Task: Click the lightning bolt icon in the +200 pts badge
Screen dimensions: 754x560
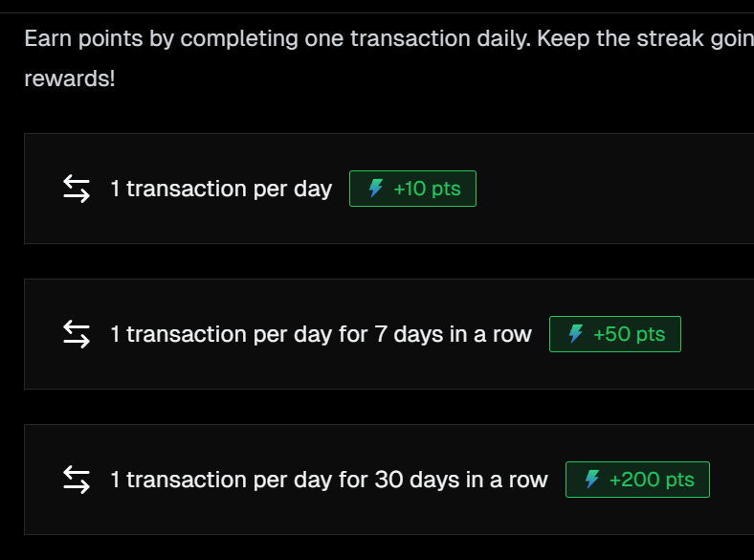Action: pos(592,480)
